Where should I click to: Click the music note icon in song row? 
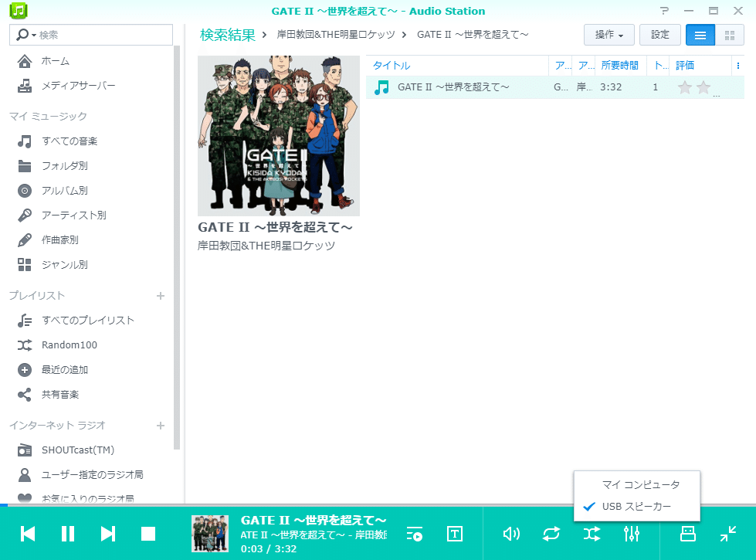pos(381,87)
